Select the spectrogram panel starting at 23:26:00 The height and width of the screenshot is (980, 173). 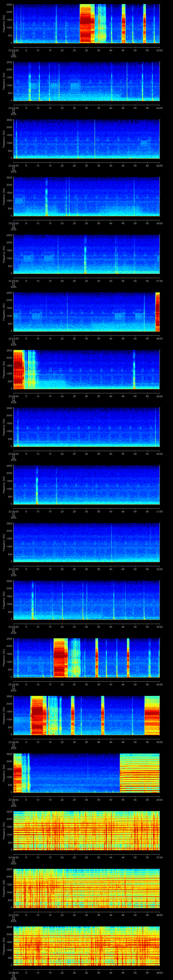(x=87, y=254)
